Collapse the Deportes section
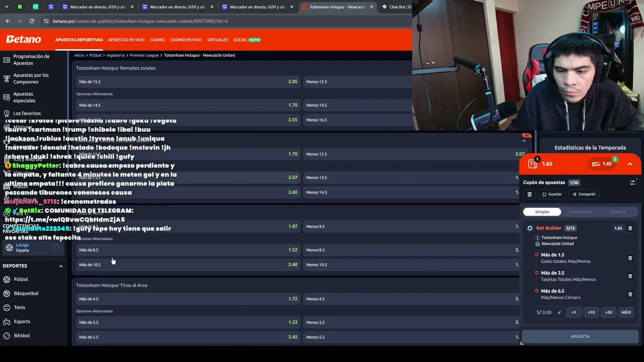The image size is (644, 362). click(x=61, y=266)
